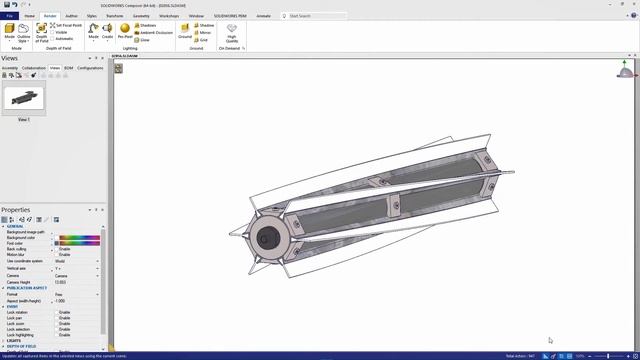Collapse the GENERAL section

(3, 226)
